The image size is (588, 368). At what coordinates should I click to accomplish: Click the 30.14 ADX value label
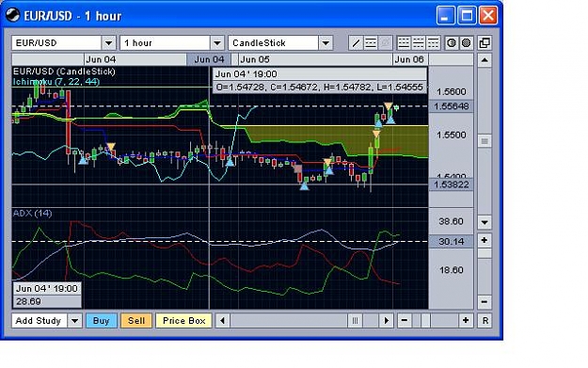(x=452, y=241)
